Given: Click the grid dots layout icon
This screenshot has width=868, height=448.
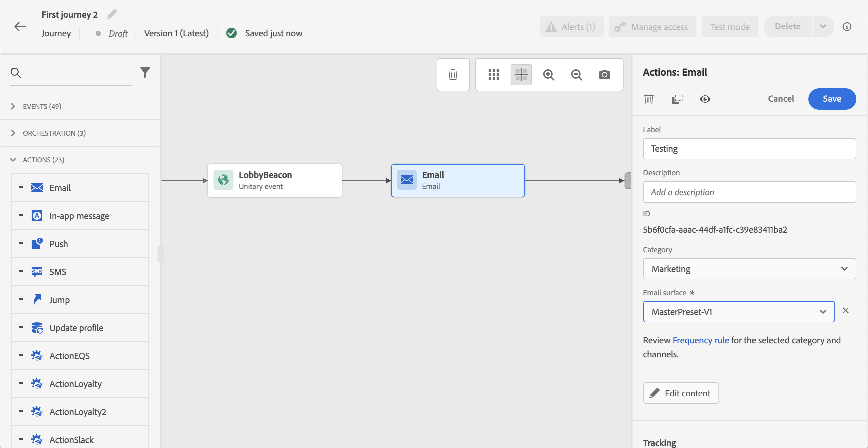Looking at the screenshot, I should [x=494, y=74].
